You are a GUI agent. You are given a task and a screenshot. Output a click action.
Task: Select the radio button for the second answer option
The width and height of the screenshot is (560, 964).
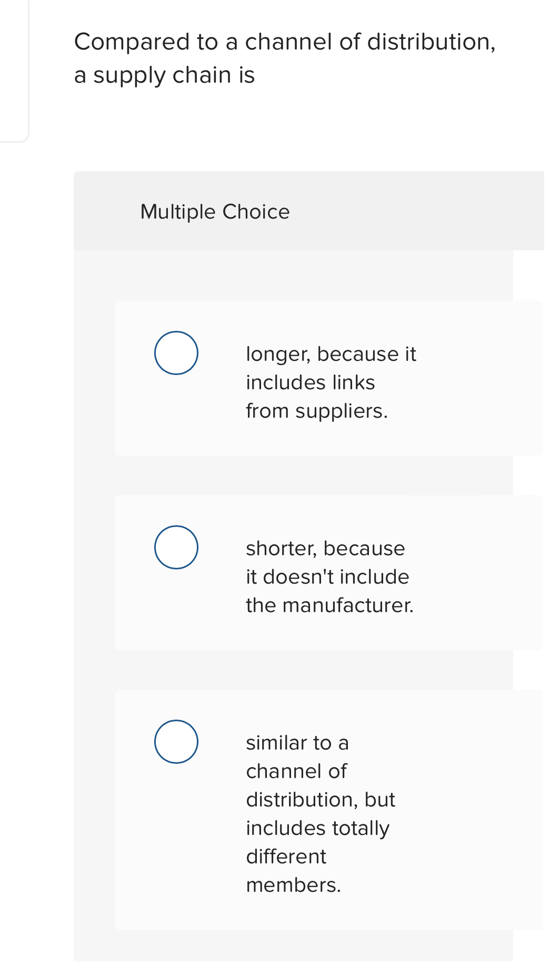pos(176,547)
